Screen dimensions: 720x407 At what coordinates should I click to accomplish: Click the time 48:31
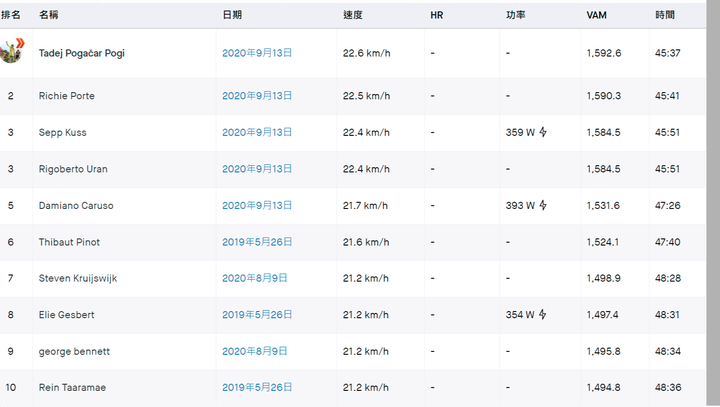pyautogui.click(x=667, y=315)
